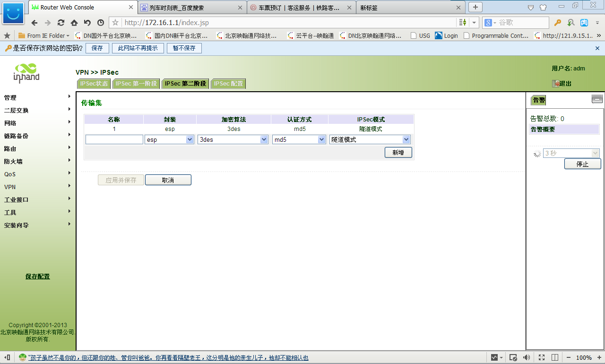Click the 新增 add button
This screenshot has height=364, width=605.
(x=398, y=152)
